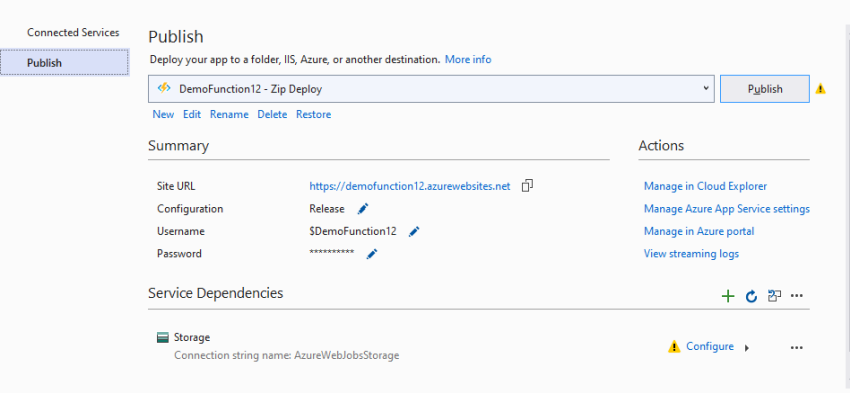The image size is (850, 393).
Task: Refresh the Service Dependencies list
Action: 751,296
